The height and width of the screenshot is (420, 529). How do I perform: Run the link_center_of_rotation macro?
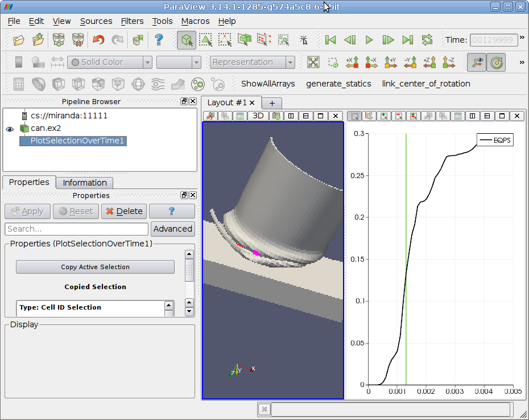tap(426, 84)
